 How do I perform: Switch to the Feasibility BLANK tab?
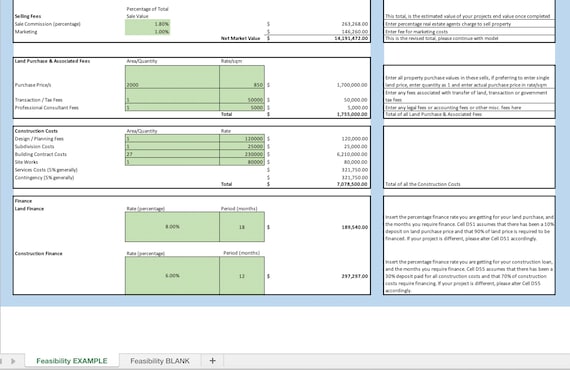pos(160,361)
